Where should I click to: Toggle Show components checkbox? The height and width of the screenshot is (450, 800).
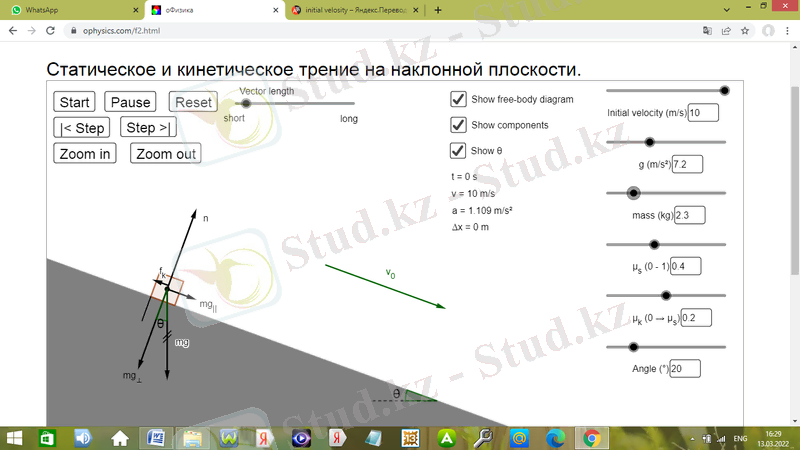tap(458, 124)
